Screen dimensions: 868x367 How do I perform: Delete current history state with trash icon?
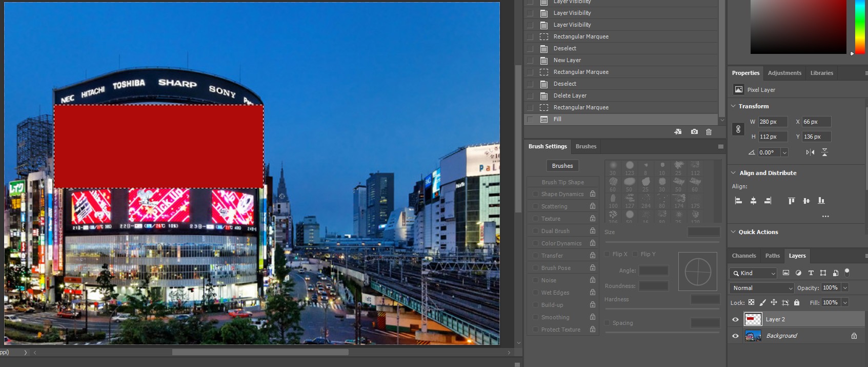[x=709, y=132]
